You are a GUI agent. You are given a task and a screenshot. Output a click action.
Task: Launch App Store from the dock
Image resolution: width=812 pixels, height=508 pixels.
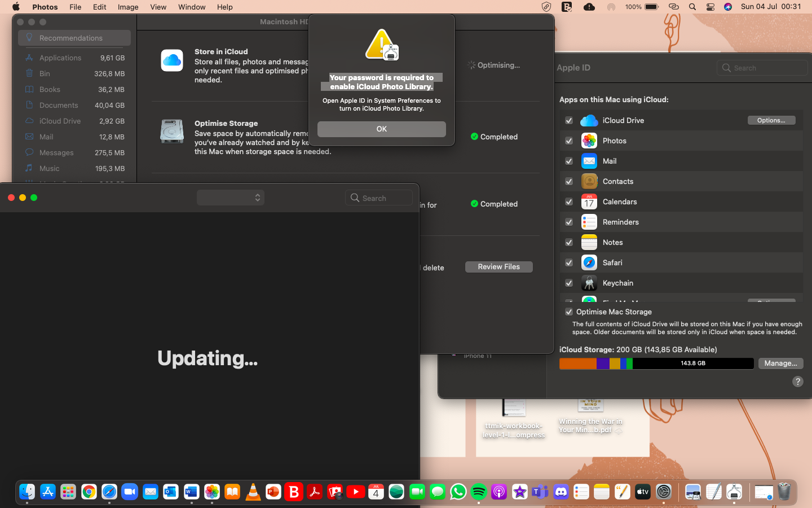pos(48,492)
